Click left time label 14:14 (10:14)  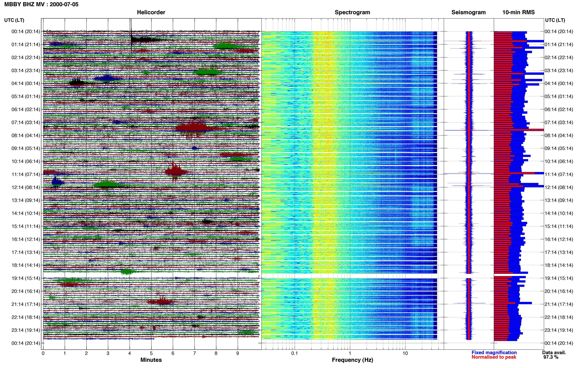click(x=26, y=213)
